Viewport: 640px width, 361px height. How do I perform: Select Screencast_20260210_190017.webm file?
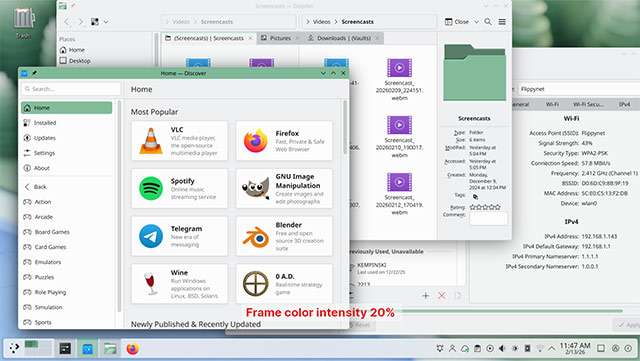[x=399, y=137]
